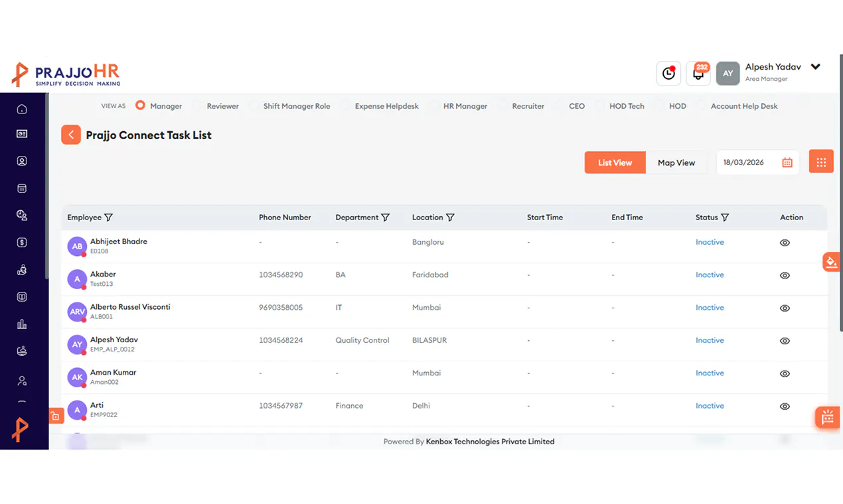The height and width of the screenshot is (504, 843).
Task: Open the bar chart reports sidebar icon
Action: click(22, 324)
